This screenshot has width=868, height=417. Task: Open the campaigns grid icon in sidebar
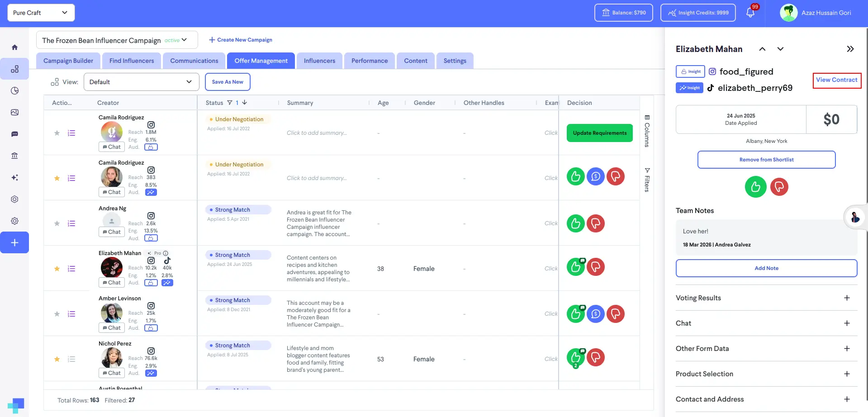[14, 69]
